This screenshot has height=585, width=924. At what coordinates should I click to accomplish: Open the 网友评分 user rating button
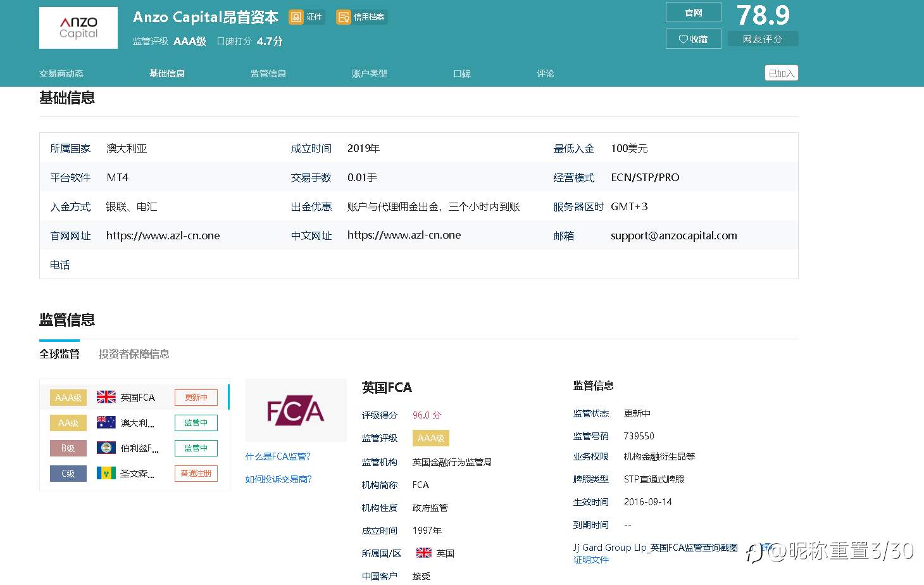pyautogui.click(x=763, y=39)
